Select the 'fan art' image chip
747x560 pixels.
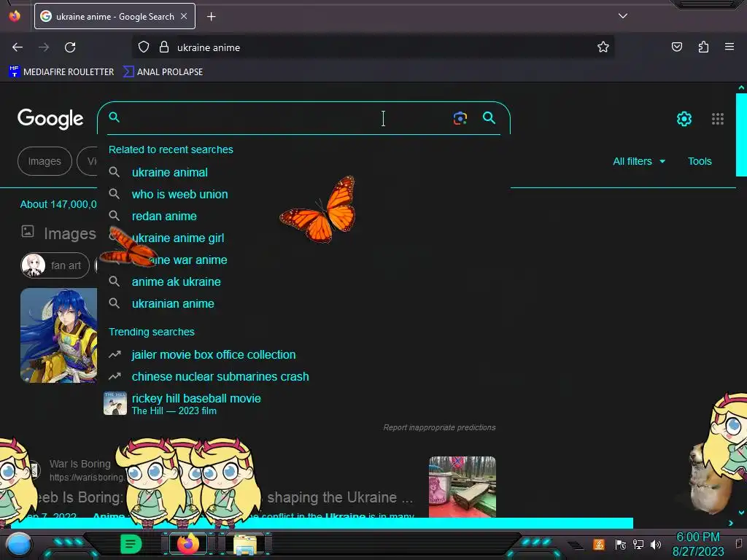coord(55,265)
